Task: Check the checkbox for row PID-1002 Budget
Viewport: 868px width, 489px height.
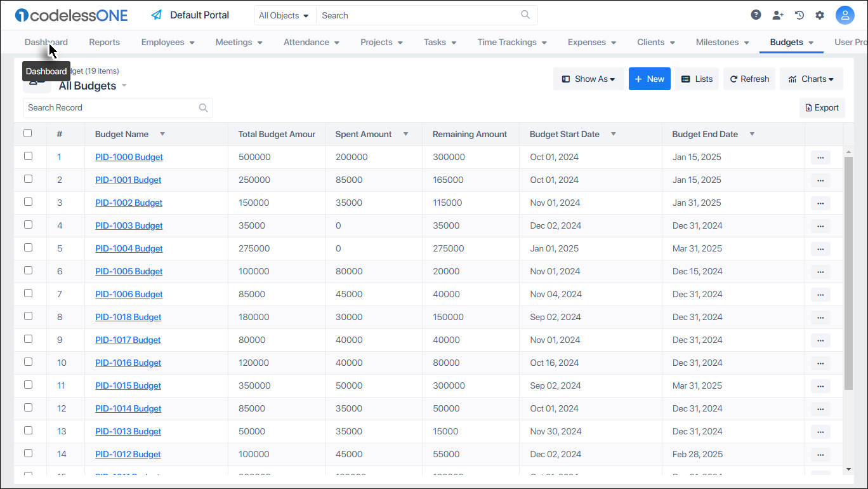Action: (28, 202)
